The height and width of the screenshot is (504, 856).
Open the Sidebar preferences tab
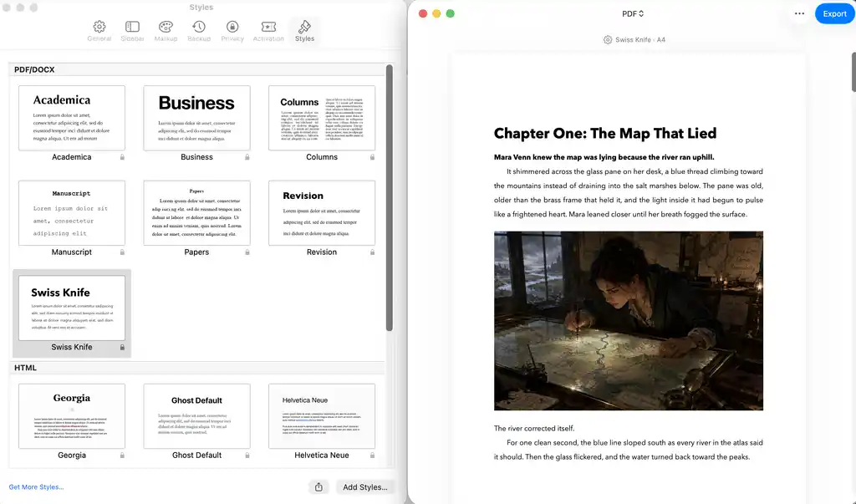pos(132,31)
